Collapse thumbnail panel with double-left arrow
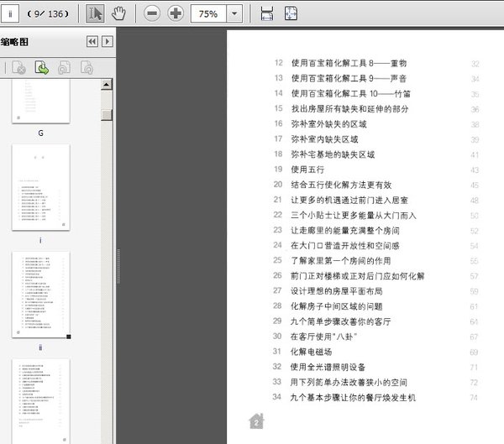Viewport: 504px width, 444px height. click(92, 41)
